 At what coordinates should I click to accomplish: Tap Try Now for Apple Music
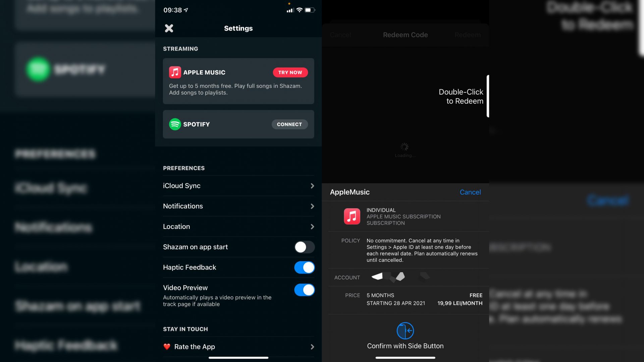click(x=290, y=72)
